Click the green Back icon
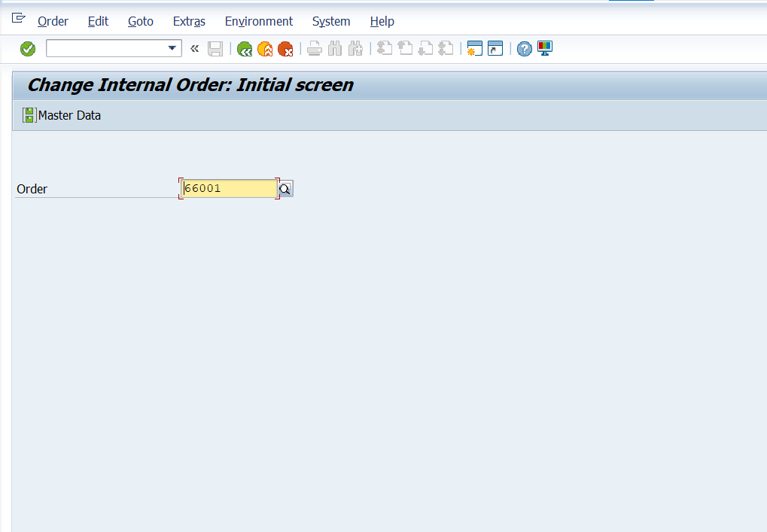Image resolution: width=767 pixels, height=532 pixels. 245,49
